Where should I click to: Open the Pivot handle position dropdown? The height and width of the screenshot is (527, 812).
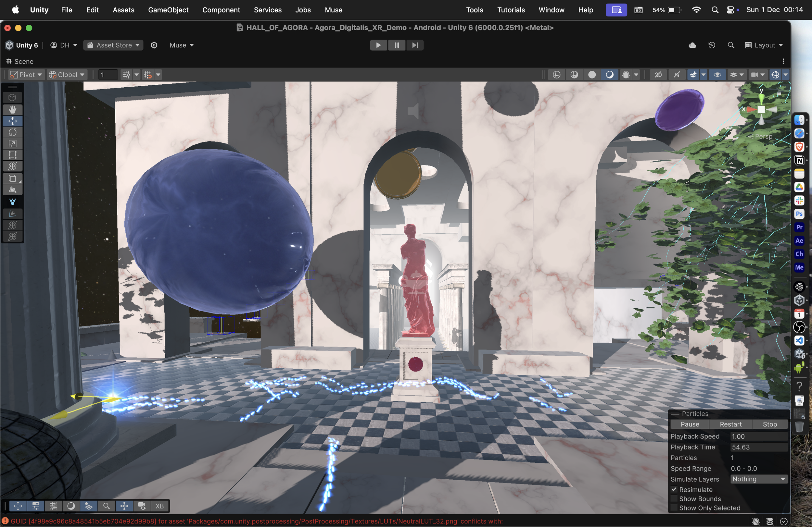click(x=27, y=75)
